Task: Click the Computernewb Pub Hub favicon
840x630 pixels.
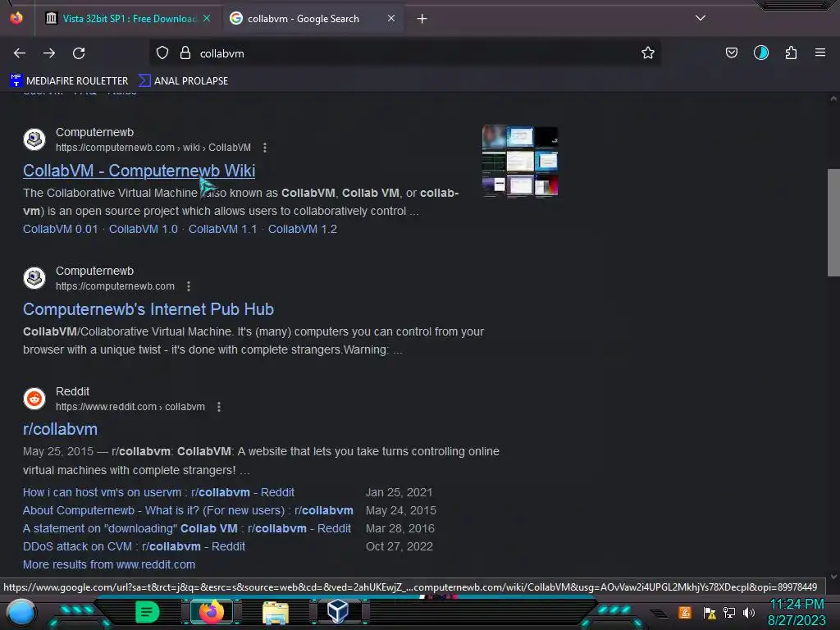Action: tap(34, 278)
